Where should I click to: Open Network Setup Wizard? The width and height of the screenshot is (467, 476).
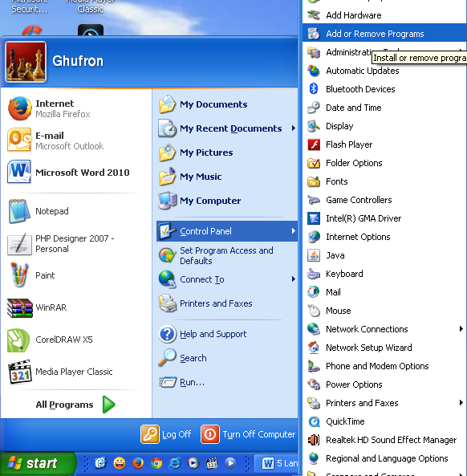[384, 348]
